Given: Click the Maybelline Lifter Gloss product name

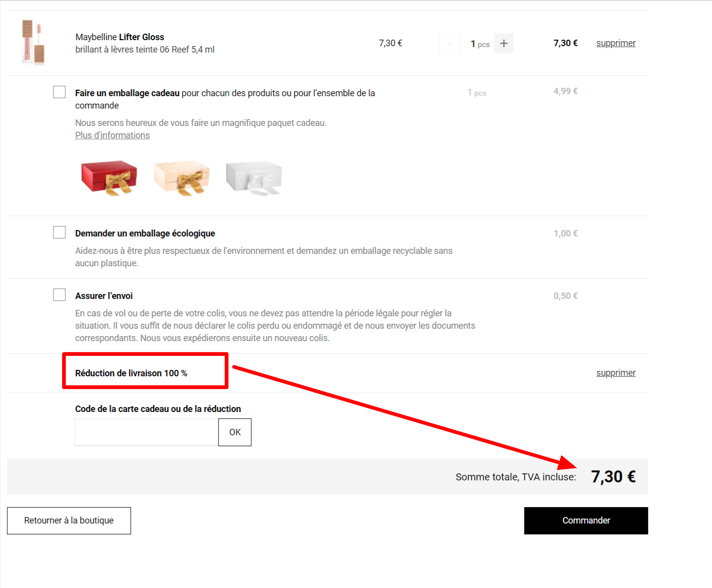Looking at the screenshot, I should 119,37.
